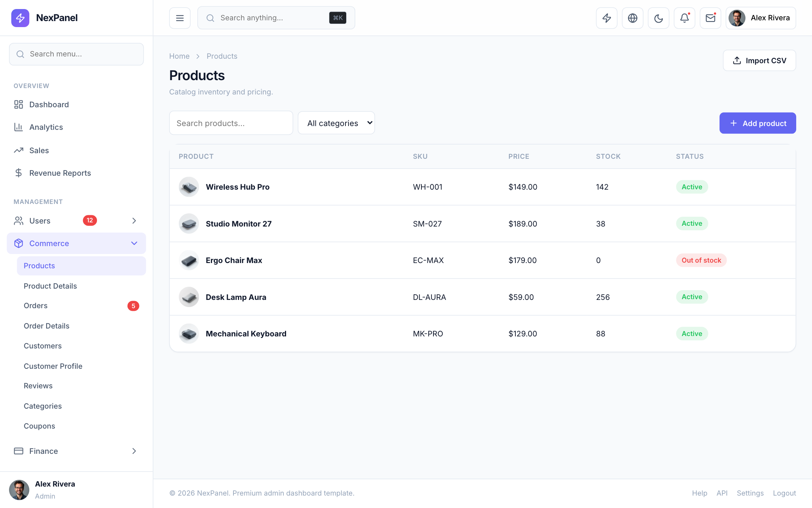Click the Alex Rivera avatar in the sidebar footer
812x508 pixels.
[x=19, y=490]
